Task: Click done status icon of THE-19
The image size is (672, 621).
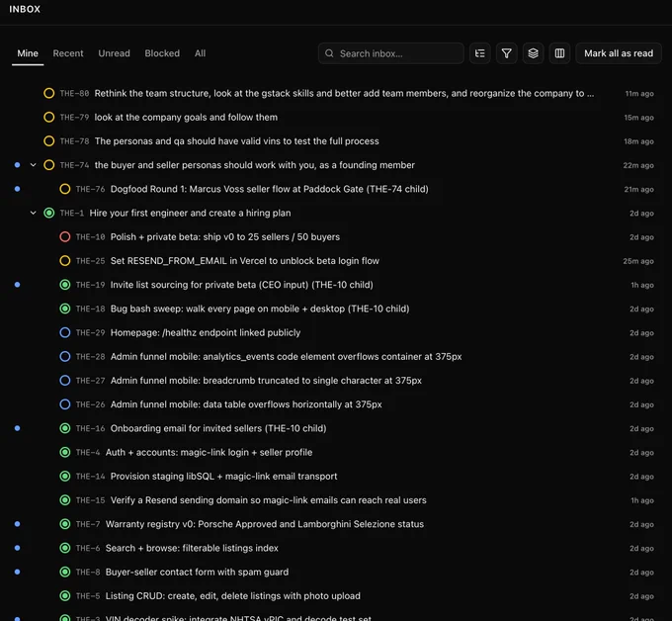Action: pos(64,285)
